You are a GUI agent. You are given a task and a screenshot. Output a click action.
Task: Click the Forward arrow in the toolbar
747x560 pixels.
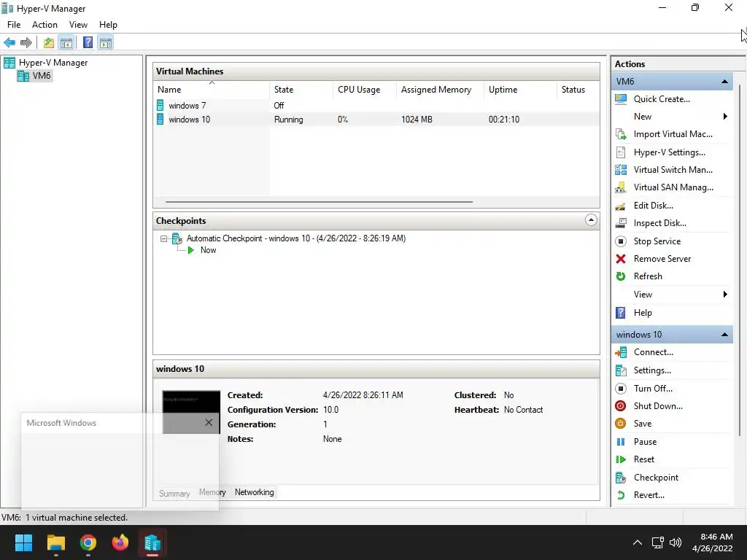[26, 43]
